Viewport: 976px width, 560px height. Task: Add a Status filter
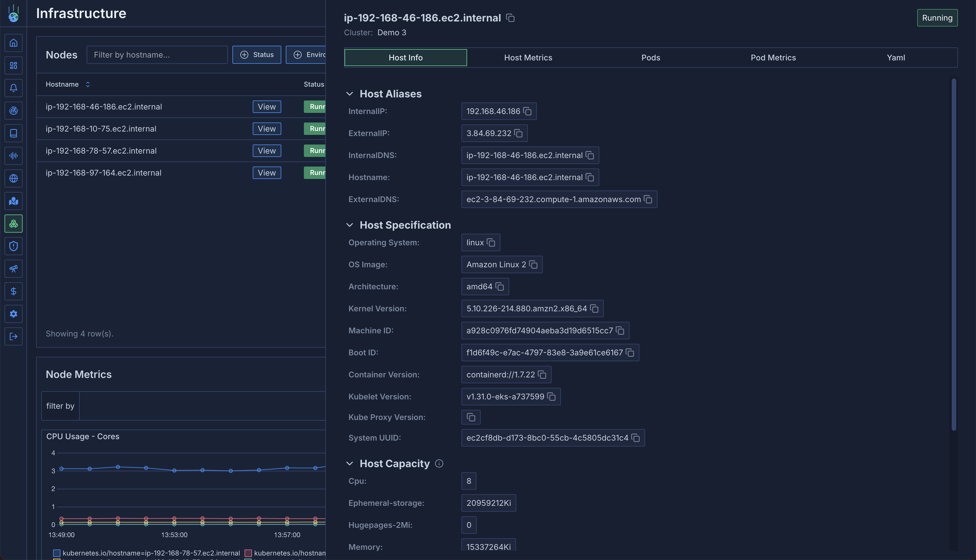(x=257, y=55)
